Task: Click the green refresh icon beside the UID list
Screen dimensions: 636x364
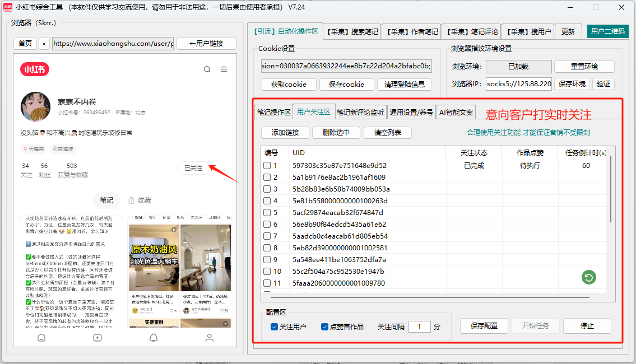Action: point(588,277)
